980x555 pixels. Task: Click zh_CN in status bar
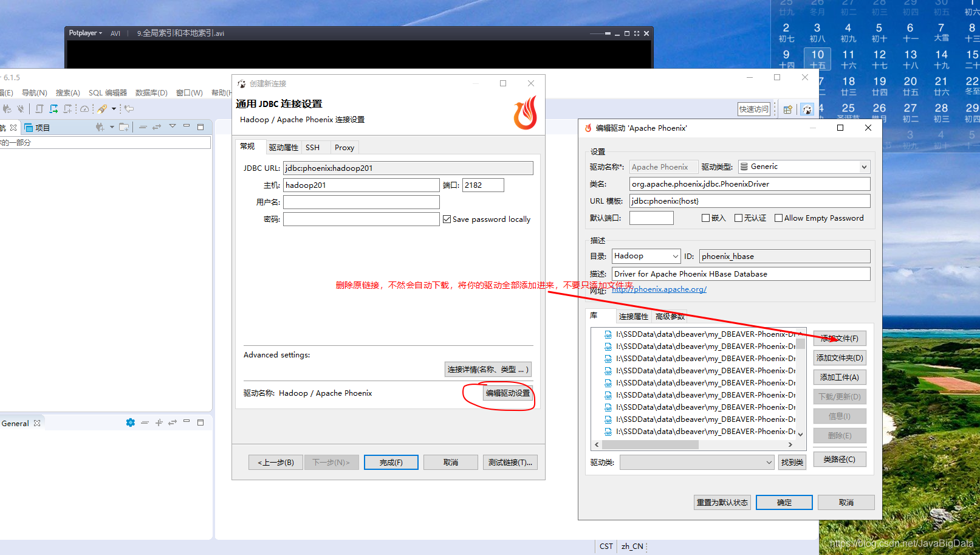(x=632, y=546)
